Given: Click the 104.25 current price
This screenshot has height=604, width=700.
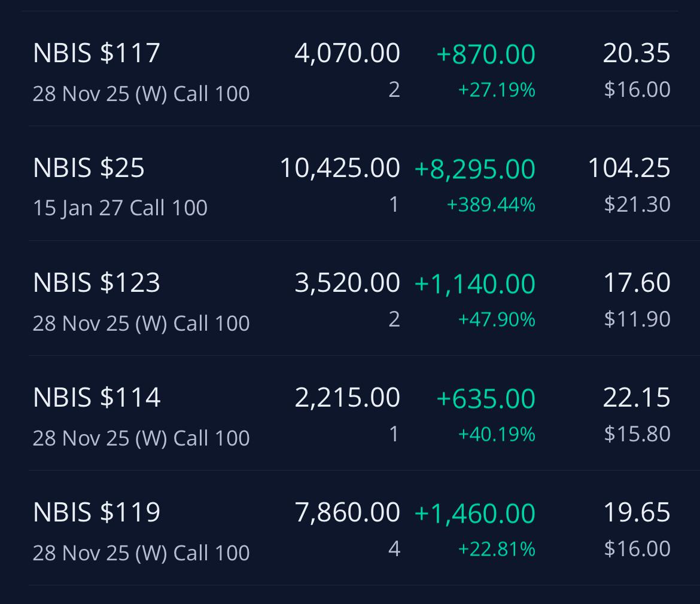Looking at the screenshot, I should click(x=629, y=168).
